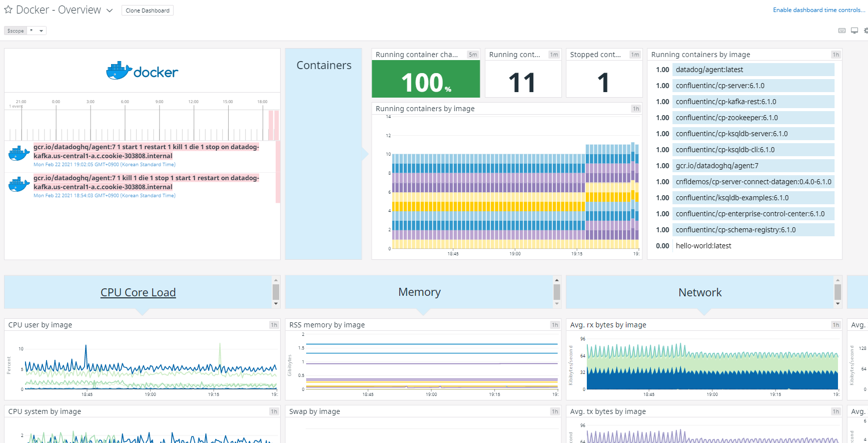868x443 pixels.
Task: Click scroll-down arrow in Network panel
Action: [x=837, y=303]
